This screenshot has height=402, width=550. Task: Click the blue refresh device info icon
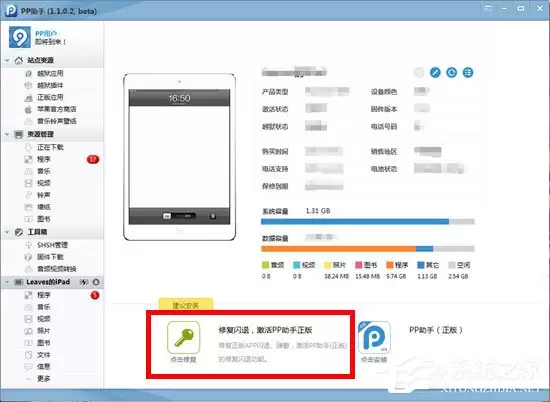(451, 73)
